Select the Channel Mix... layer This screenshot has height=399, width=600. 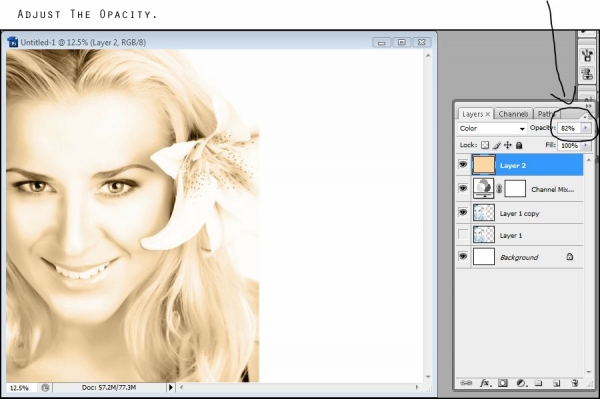pos(520,189)
